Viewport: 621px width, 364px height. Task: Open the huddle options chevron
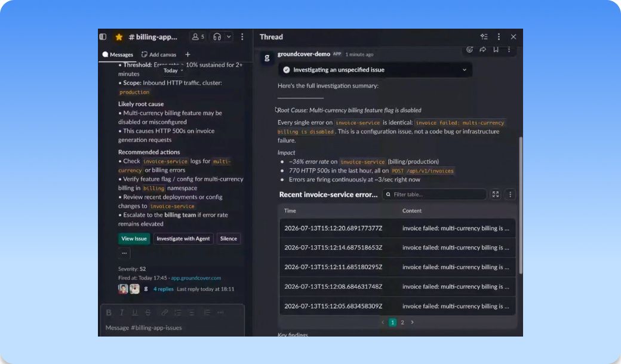229,37
